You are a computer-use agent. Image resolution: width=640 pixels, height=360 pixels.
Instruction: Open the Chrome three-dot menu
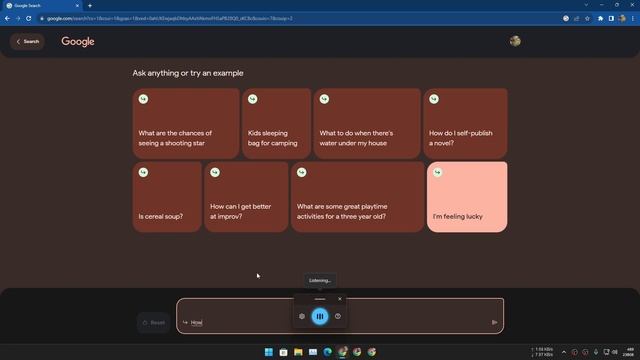(x=633, y=18)
